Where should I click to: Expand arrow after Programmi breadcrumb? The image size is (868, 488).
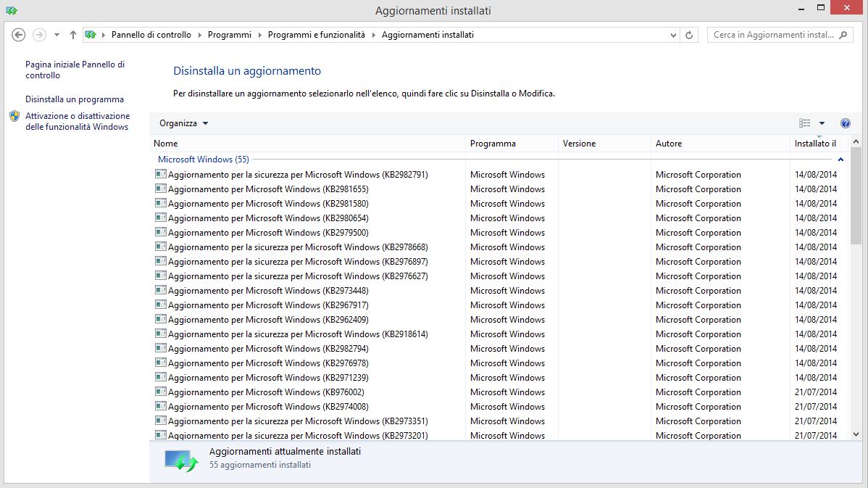(259, 35)
